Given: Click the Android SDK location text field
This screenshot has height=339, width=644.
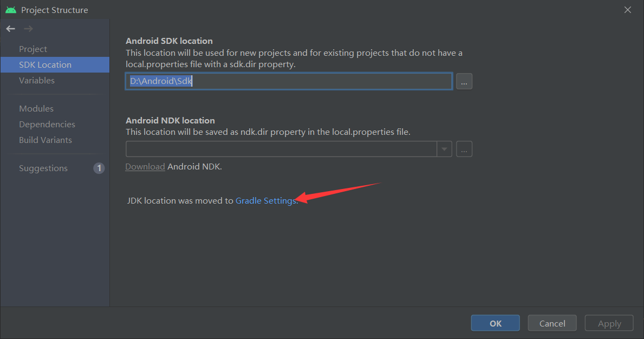Looking at the screenshot, I should pyautogui.click(x=289, y=81).
